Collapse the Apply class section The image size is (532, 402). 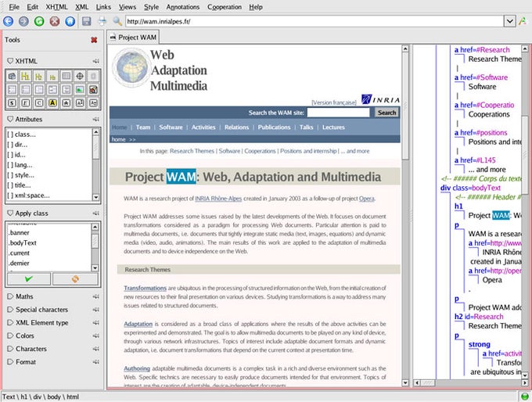click(x=10, y=213)
